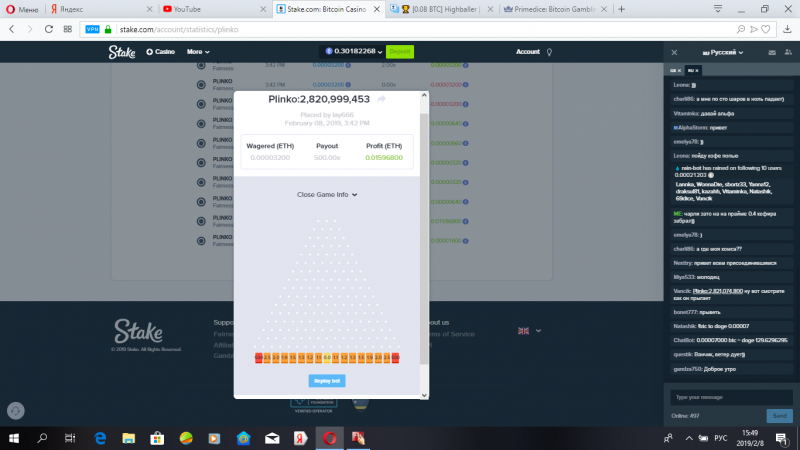Screen dimensions: 800x450
Task: Open Microsoft Edge from the taskbar
Action: [101, 438]
